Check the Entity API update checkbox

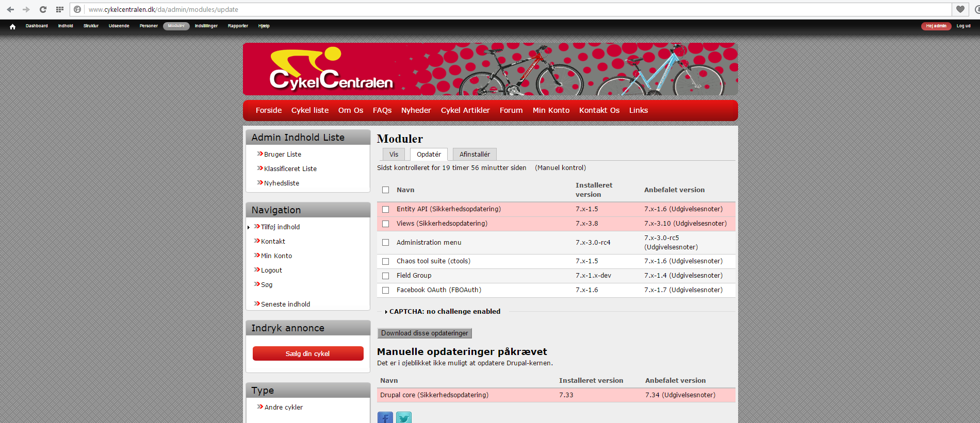point(385,209)
